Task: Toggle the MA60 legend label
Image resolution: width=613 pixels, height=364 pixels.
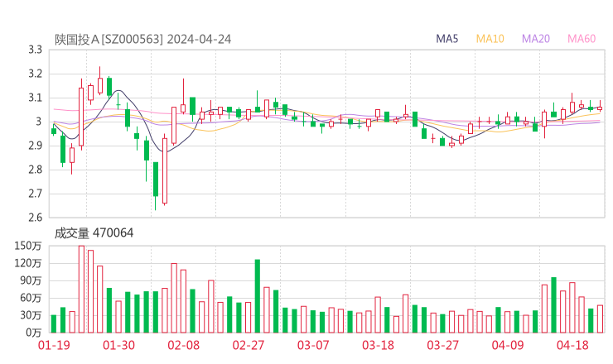Action: pyautogui.click(x=582, y=39)
